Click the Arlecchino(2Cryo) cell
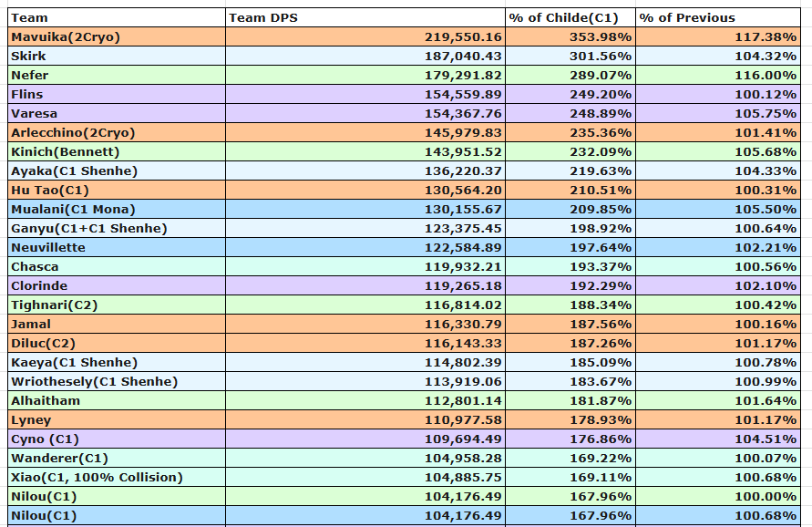The width and height of the screenshot is (812, 527). click(x=117, y=132)
